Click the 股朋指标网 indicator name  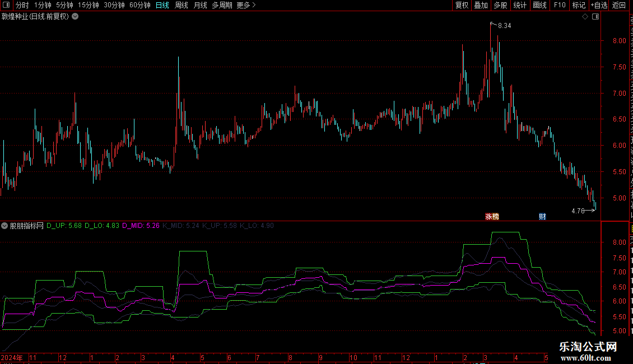27,226
